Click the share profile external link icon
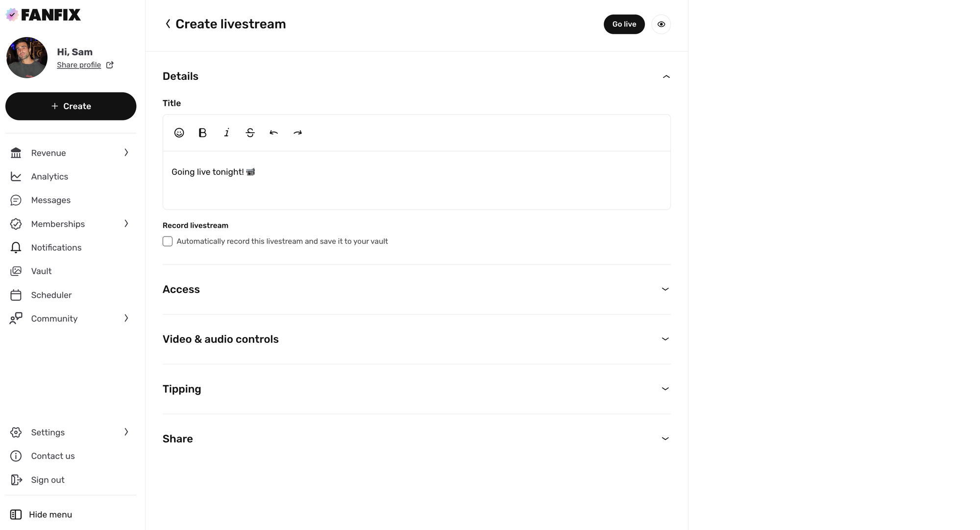 [110, 65]
